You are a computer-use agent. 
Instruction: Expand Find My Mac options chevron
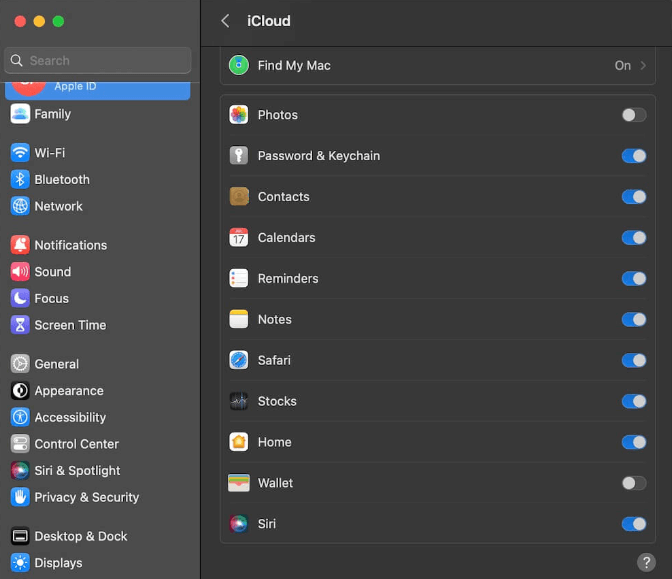tap(643, 66)
